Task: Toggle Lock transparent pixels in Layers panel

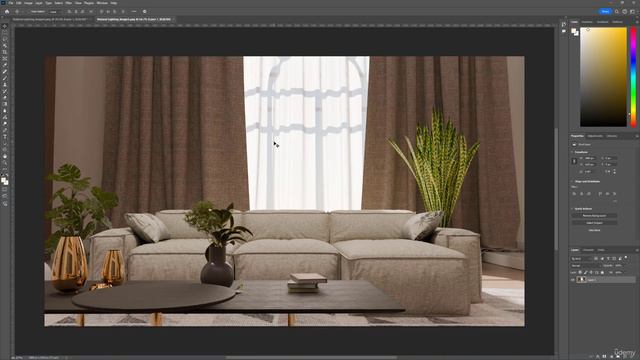Action: 580,272
